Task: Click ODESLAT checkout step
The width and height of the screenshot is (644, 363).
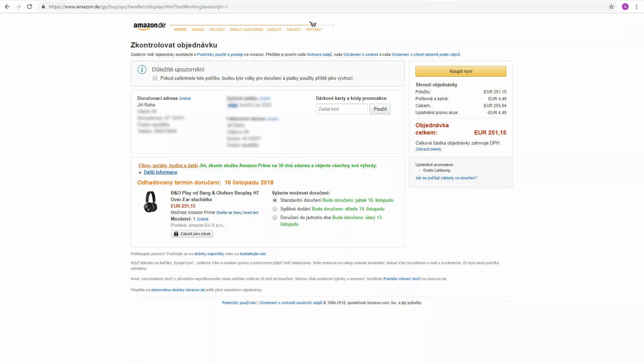Action: click(274, 30)
